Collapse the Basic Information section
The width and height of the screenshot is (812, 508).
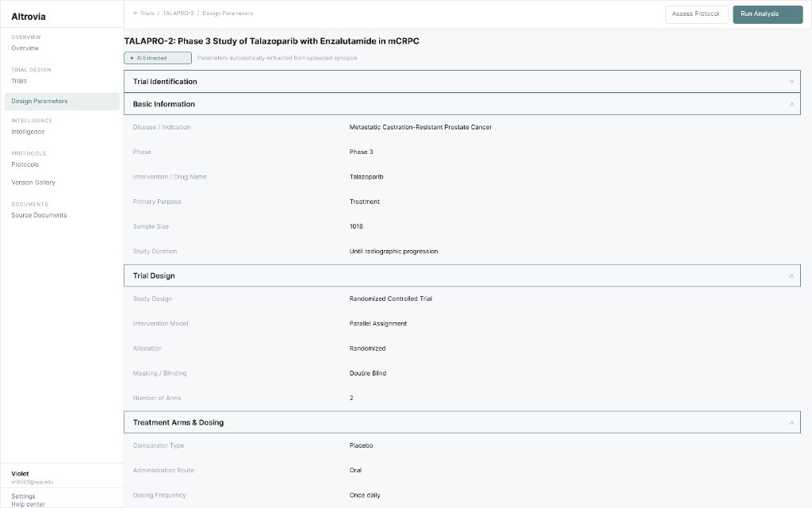tap(462, 103)
